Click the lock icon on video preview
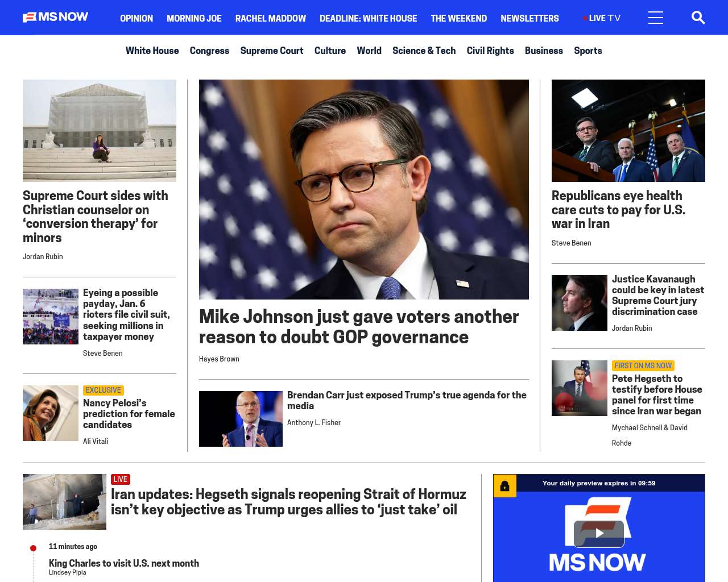The width and height of the screenshot is (728, 582). click(x=505, y=486)
